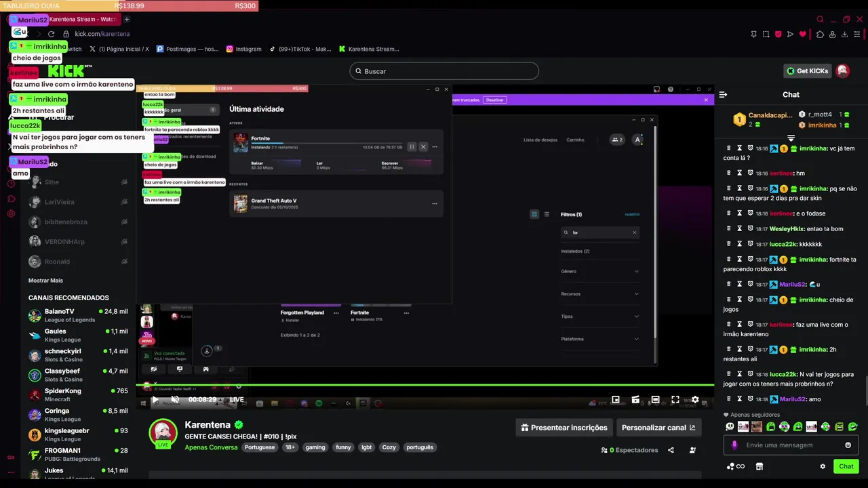The image size is (868, 488).
Task: Click Karentena streamer avatar with LIVE badge
Action: coord(163,432)
